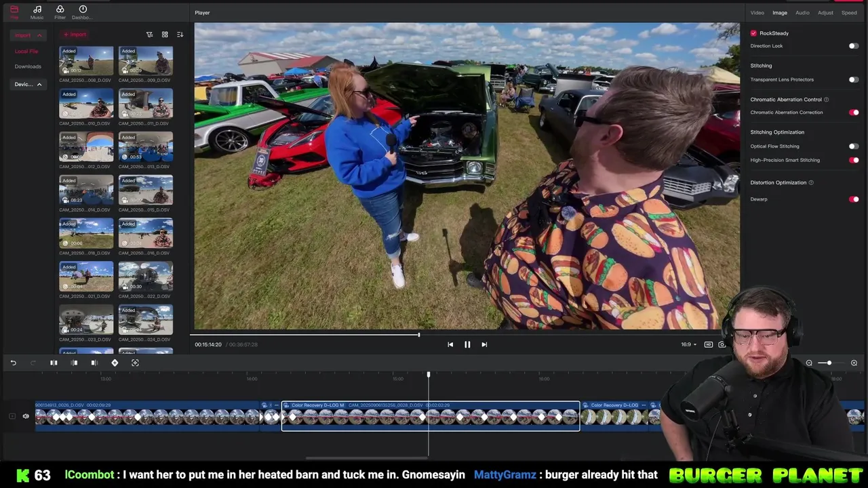This screenshot has width=868, height=488.
Task: Enable Optical Flow Stitching toggle
Action: tap(854, 146)
